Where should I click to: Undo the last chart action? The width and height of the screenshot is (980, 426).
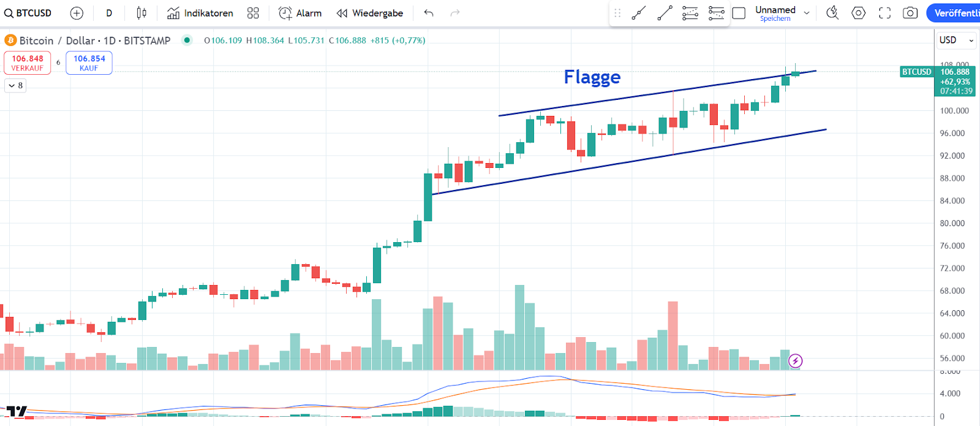coord(429,13)
